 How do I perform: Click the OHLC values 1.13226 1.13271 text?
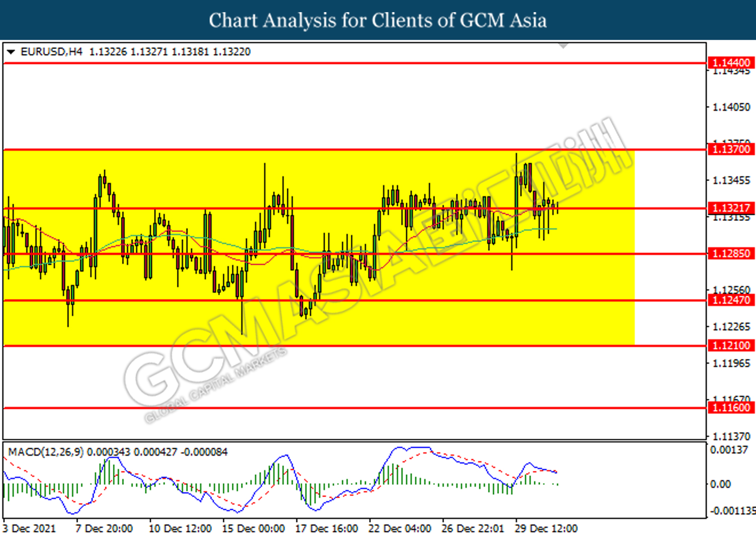128,52
